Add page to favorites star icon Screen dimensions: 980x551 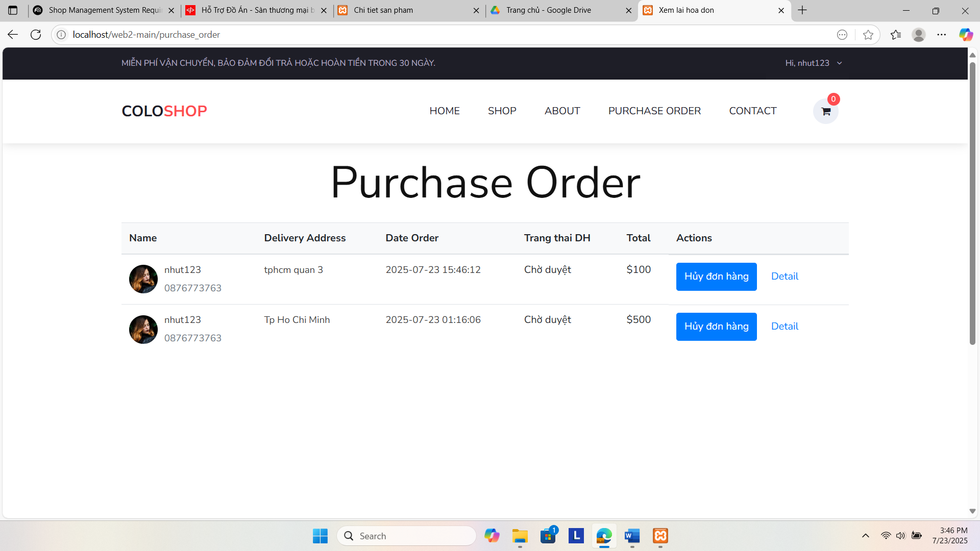pyautogui.click(x=868, y=35)
